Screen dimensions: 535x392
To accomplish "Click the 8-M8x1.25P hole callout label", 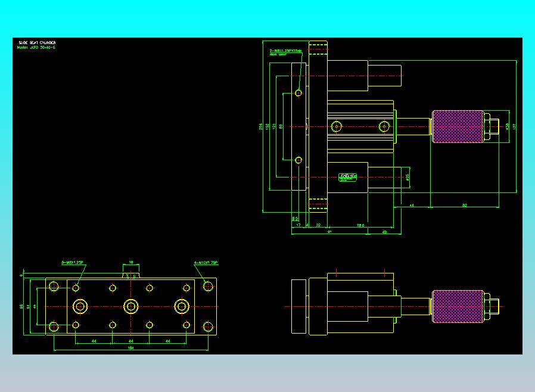I will (x=72, y=262).
